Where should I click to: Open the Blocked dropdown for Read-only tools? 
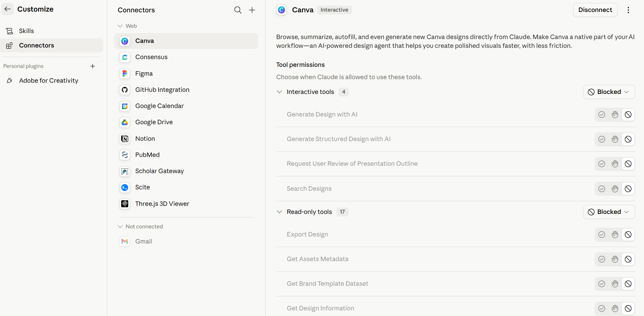tap(609, 212)
